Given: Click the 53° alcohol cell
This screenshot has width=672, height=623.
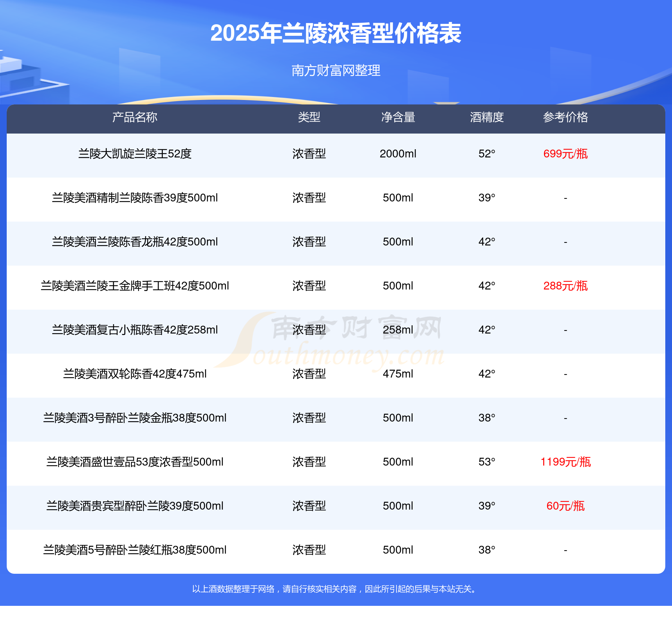Looking at the screenshot, I should pos(487,462).
